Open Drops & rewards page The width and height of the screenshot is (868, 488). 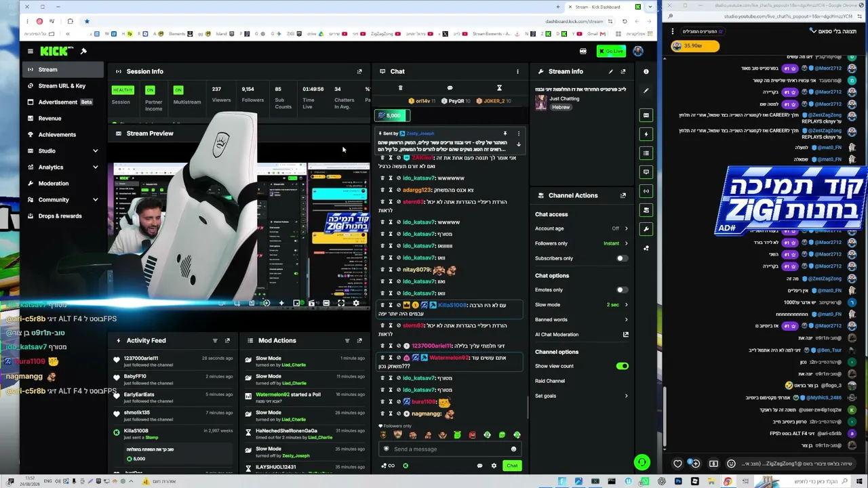point(64,216)
